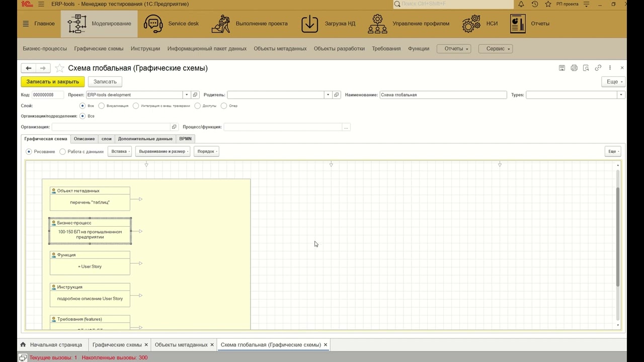The image size is (644, 362).
Task: Expand the Types field dropdown arrow
Action: [x=621, y=95]
